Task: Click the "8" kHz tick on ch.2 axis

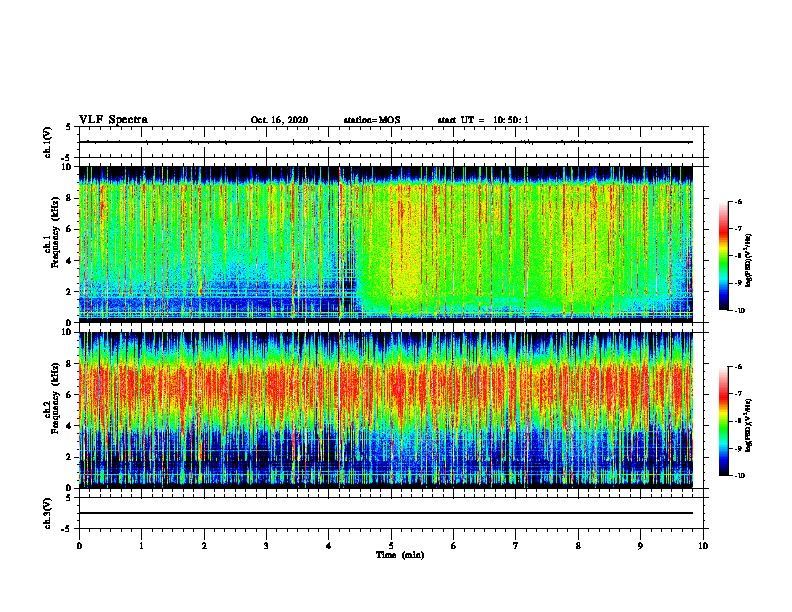Action: pos(70,364)
